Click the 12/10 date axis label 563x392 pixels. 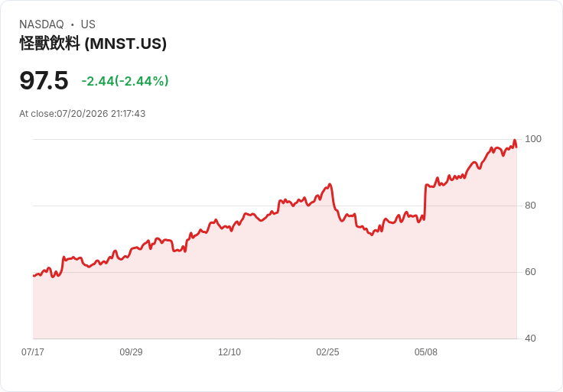[x=229, y=352]
